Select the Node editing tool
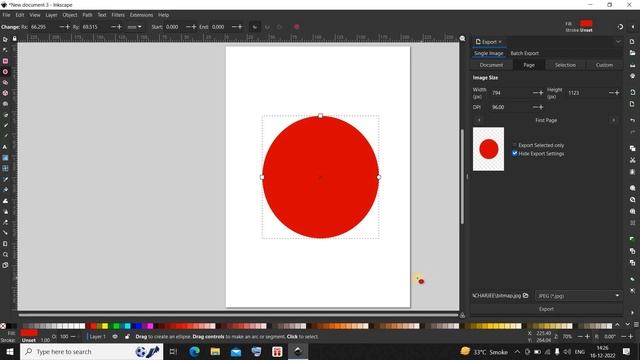This screenshot has height=360, width=640. point(5,50)
